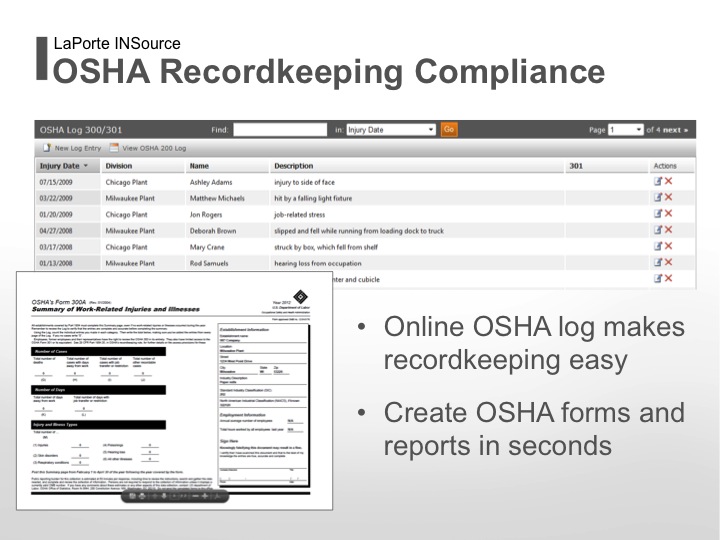Edit the Mary Crane log entry

pos(658,246)
